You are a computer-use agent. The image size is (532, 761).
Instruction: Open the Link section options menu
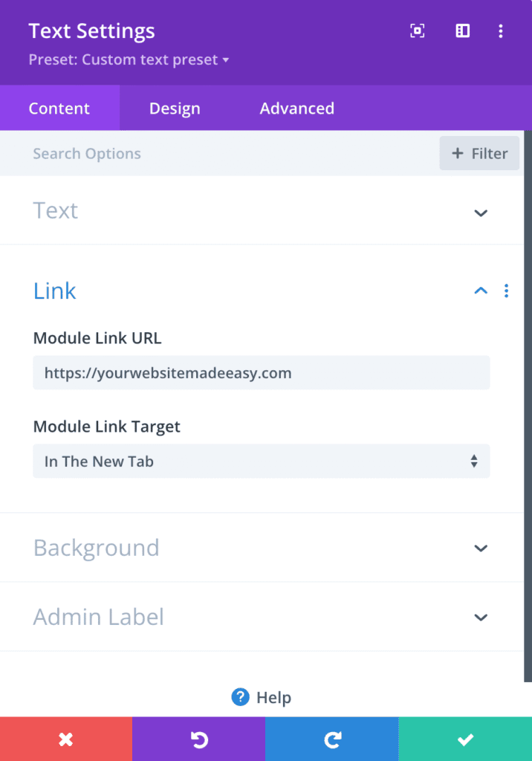pyautogui.click(x=506, y=291)
